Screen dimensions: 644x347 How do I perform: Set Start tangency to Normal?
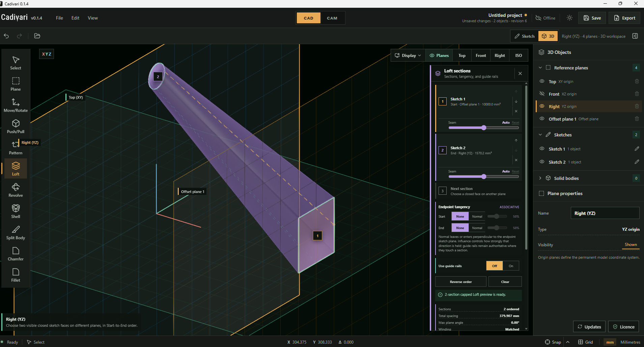pos(477,216)
